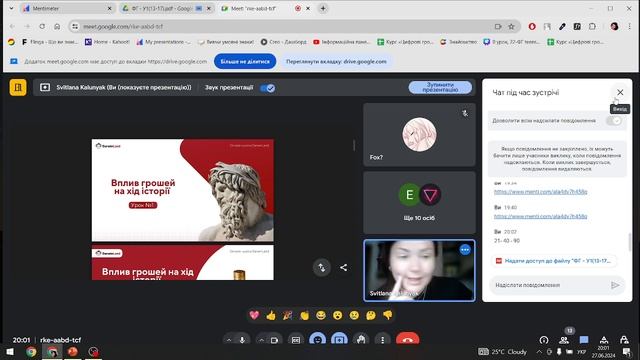The width and height of the screenshot is (640, 360).
Task: Switch to the Google Drive PDF tab
Action: (167, 8)
